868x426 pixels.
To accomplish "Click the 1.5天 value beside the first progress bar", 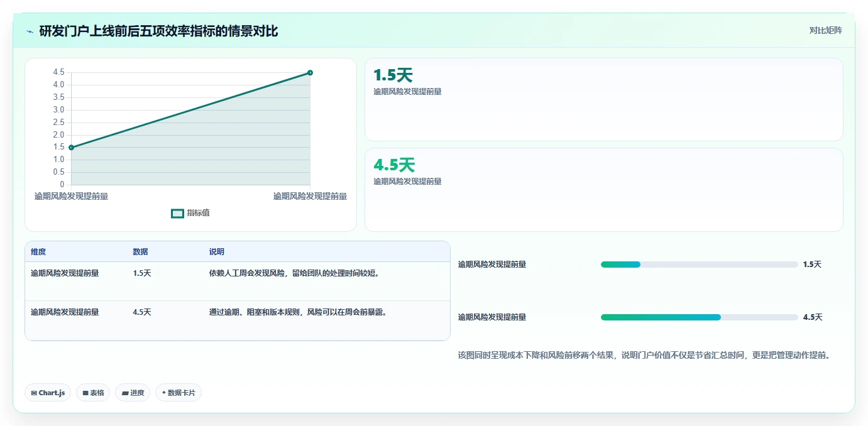I will click(x=812, y=265).
